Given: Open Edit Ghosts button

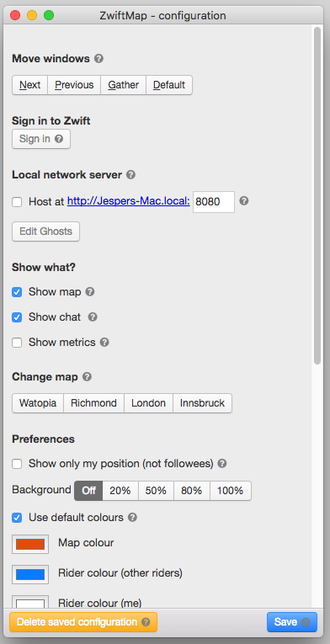Looking at the screenshot, I should click(x=45, y=232).
